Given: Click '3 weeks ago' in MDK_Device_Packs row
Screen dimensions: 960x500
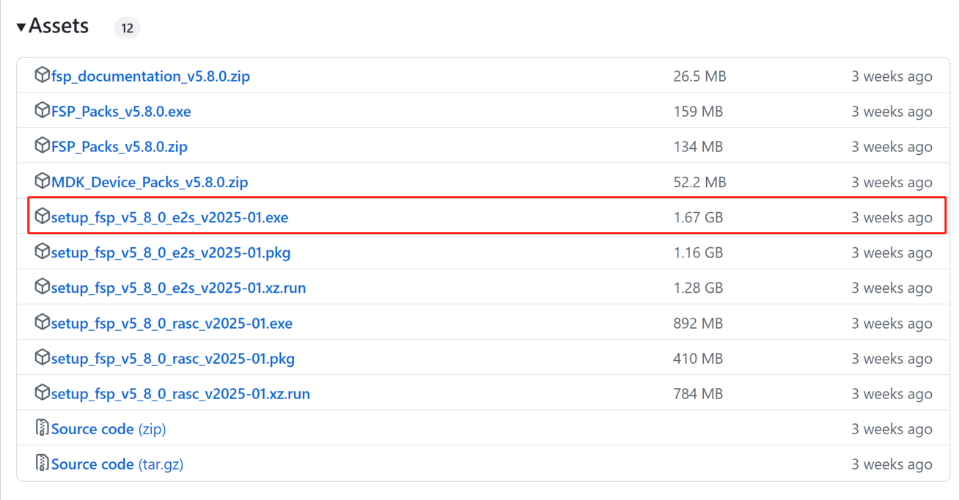Looking at the screenshot, I should point(892,182).
